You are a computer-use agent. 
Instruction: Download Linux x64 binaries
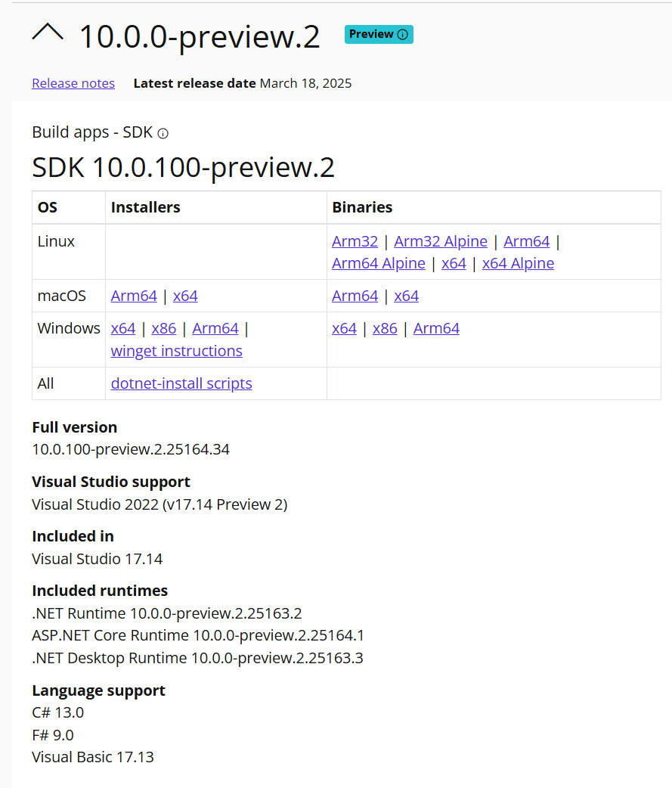tap(454, 263)
